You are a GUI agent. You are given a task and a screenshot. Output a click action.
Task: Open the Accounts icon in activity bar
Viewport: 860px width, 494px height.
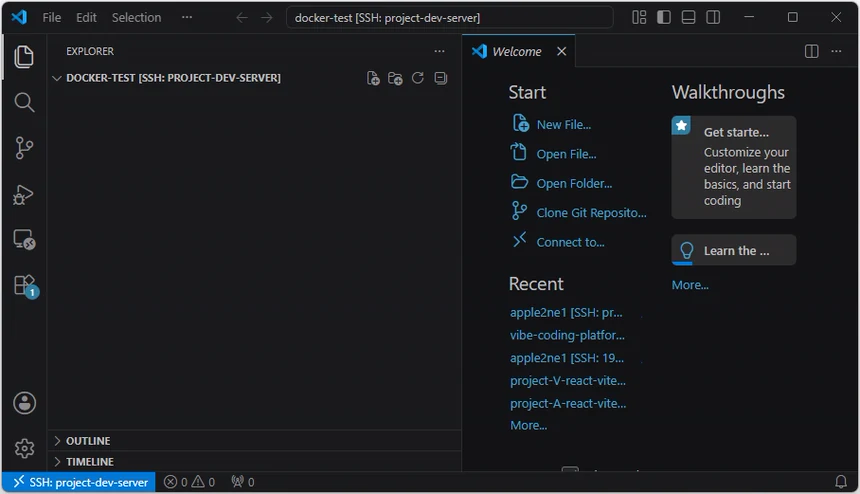24,404
